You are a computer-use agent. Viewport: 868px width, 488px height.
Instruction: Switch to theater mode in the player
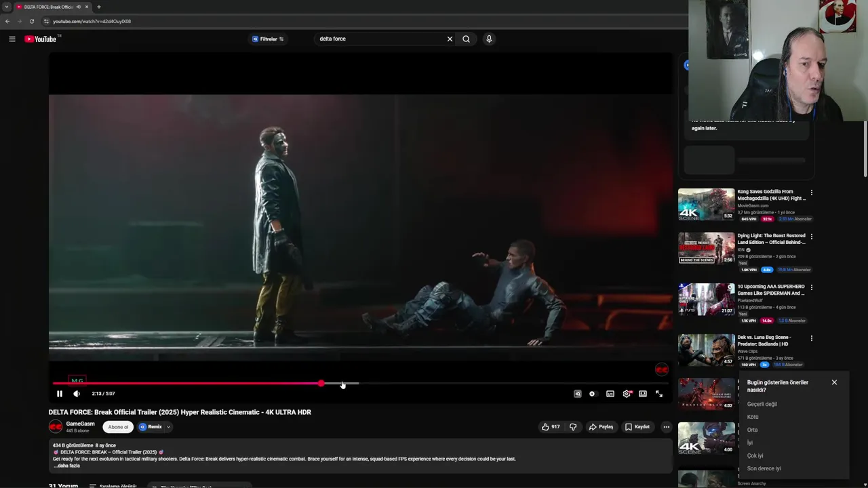coord(643,394)
